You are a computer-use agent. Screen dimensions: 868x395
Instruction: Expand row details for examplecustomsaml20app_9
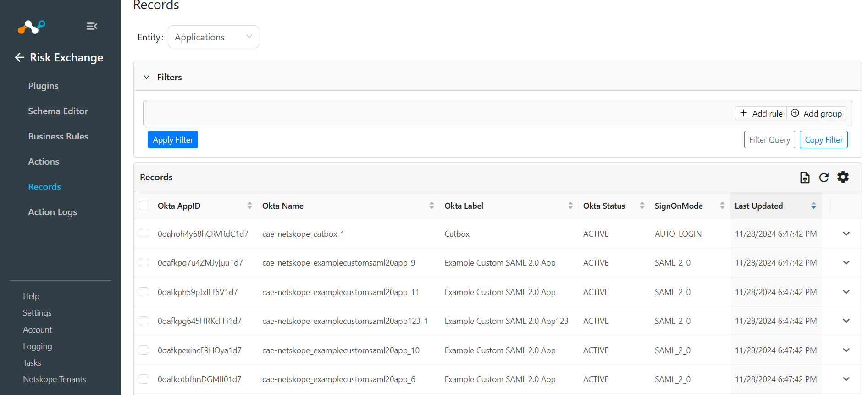[x=846, y=262]
